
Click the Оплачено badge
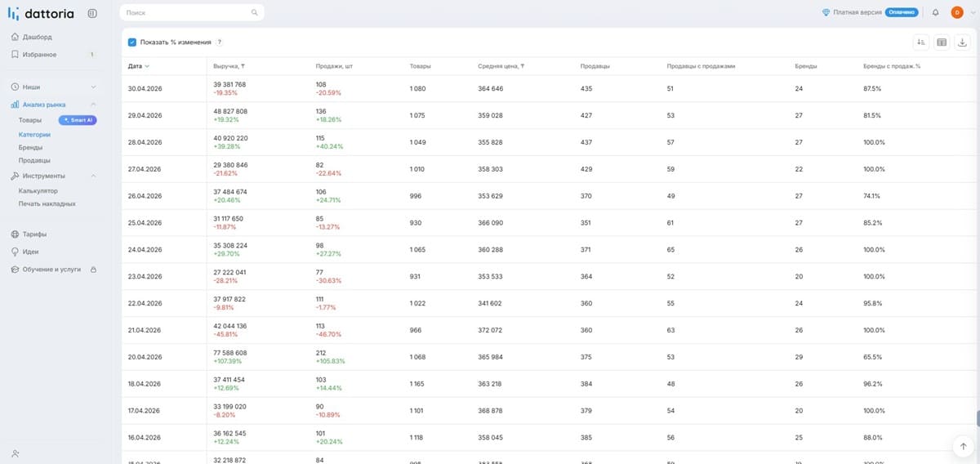pos(901,12)
